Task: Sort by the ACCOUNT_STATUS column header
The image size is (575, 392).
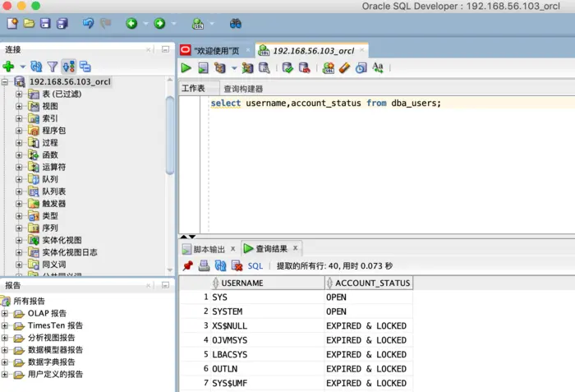Action: (369, 283)
